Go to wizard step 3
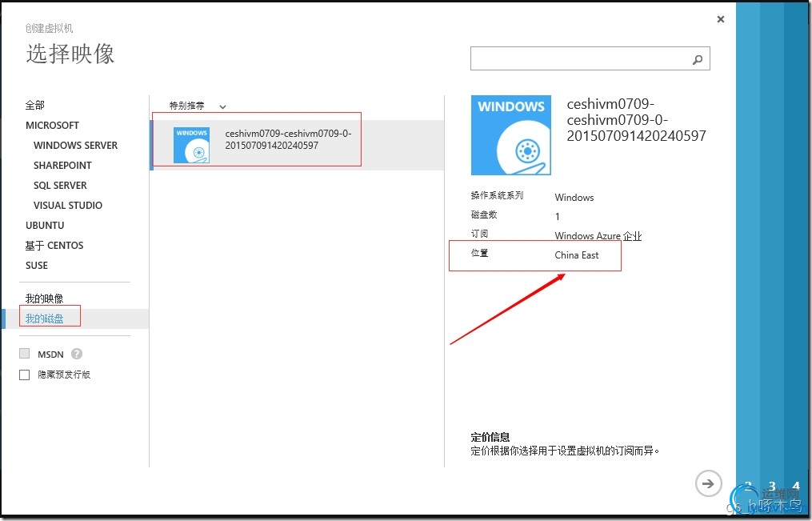 click(x=772, y=487)
